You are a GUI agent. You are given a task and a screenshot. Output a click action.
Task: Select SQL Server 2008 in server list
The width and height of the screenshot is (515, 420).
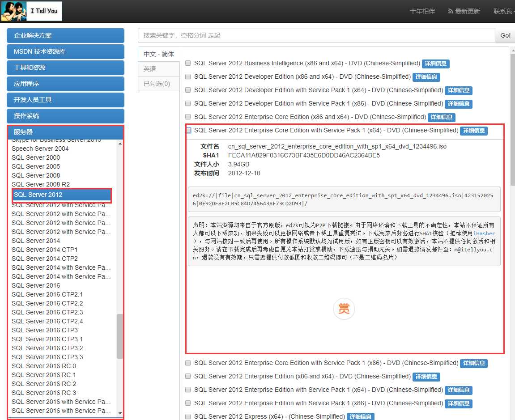tap(36, 175)
